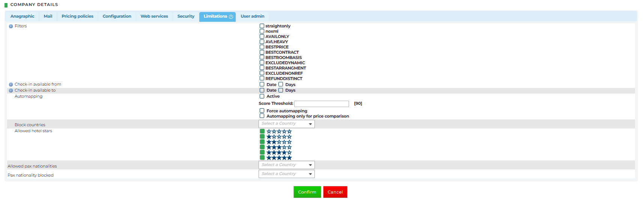Open the Web services tab
The width and height of the screenshot is (644, 201).
154,16
